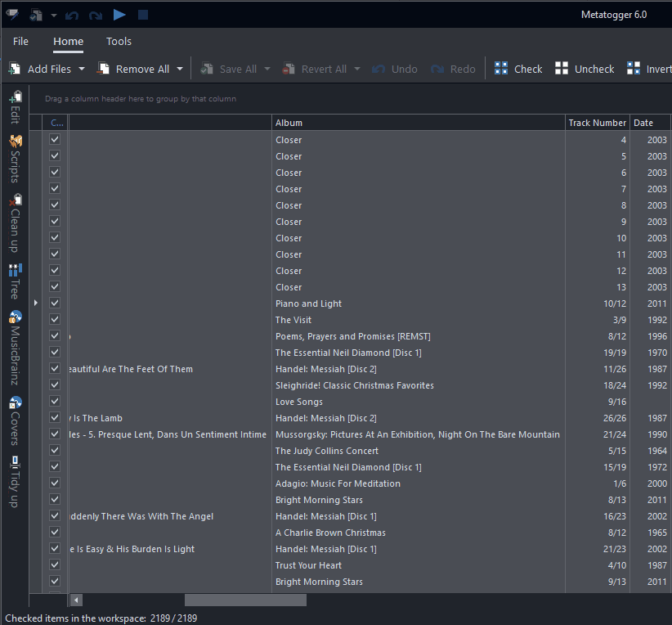The height and width of the screenshot is (625, 672).
Task: Uncheck the track from the Piano and Light album
Action: (x=54, y=303)
